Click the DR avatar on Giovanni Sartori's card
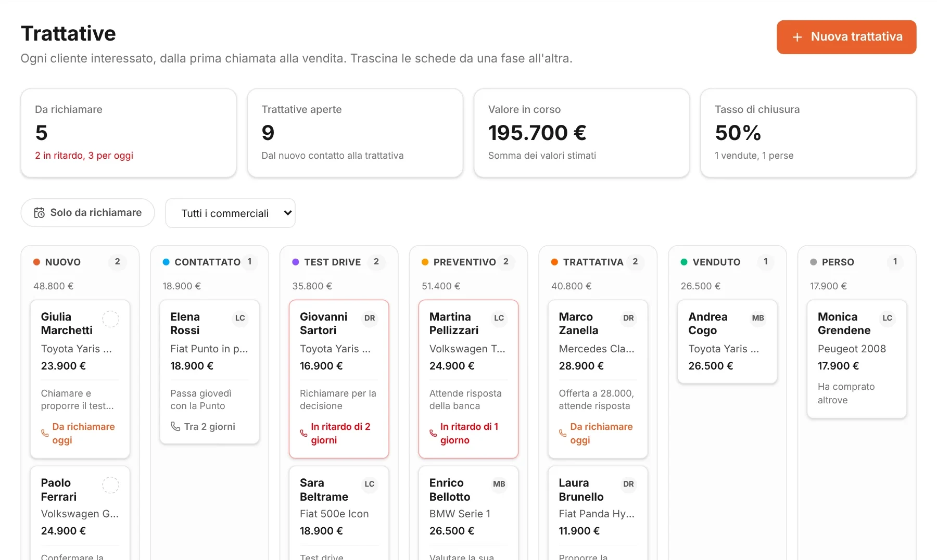Screen dimensions: 937x560 click(370, 318)
